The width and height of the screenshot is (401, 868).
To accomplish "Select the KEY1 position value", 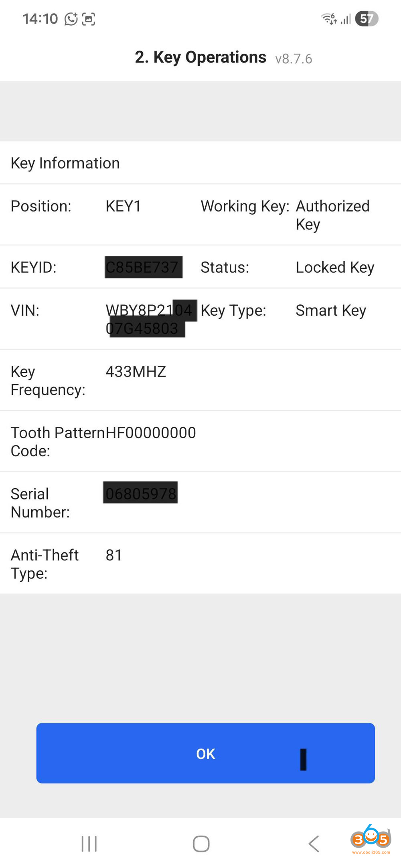I will click(123, 206).
